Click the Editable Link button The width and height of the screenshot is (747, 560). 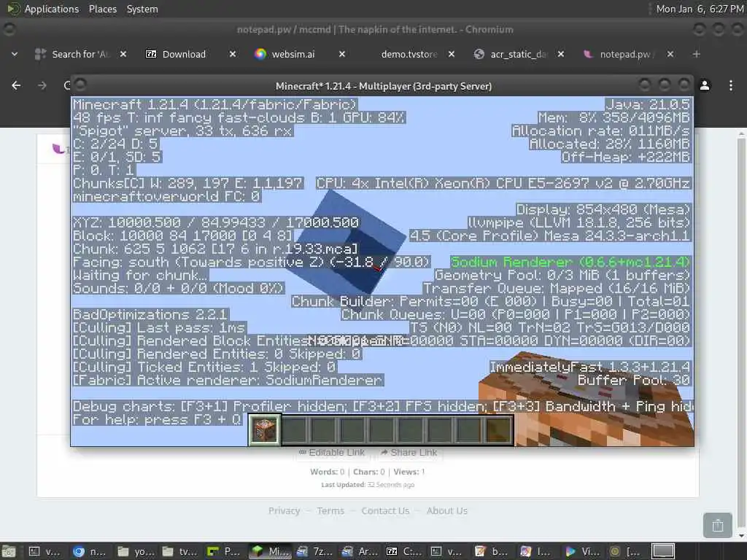click(332, 452)
